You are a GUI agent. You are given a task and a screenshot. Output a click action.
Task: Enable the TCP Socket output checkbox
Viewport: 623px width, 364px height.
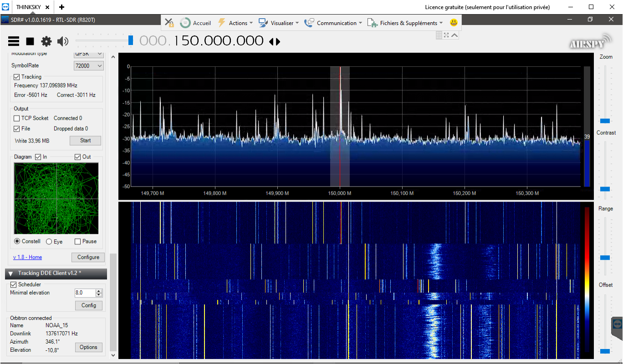click(x=17, y=118)
